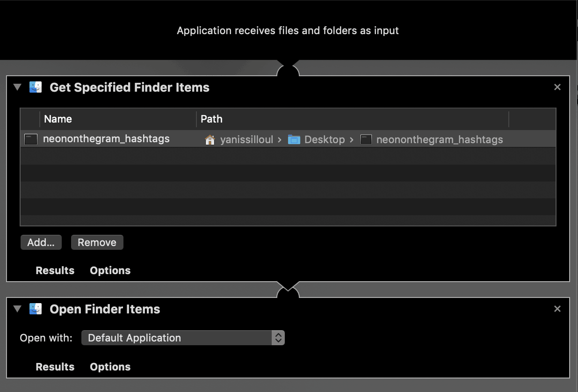Screen dimensions: 578x392
Task: Remove the Get Specified Finder Items action
Action: (x=557, y=87)
